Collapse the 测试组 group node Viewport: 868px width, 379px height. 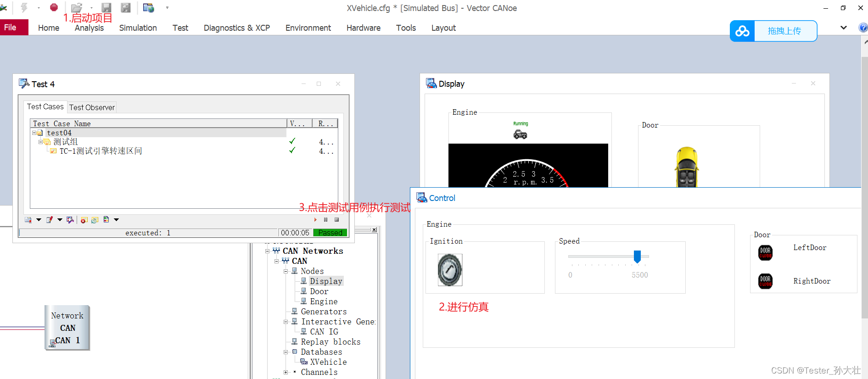click(x=40, y=142)
